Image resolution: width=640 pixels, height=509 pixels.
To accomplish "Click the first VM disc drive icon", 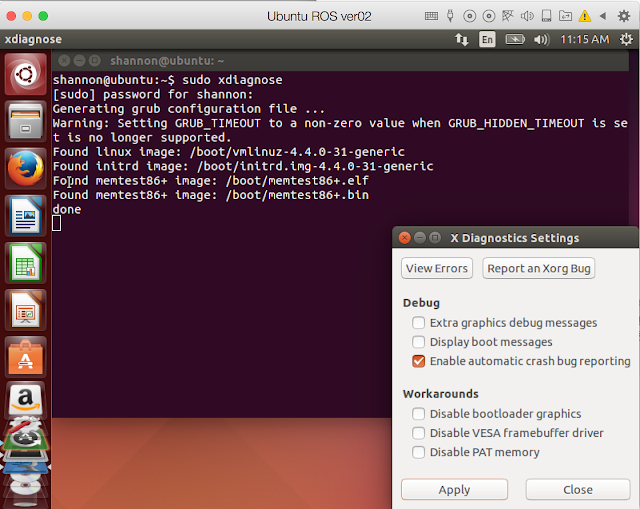I will click(469, 16).
